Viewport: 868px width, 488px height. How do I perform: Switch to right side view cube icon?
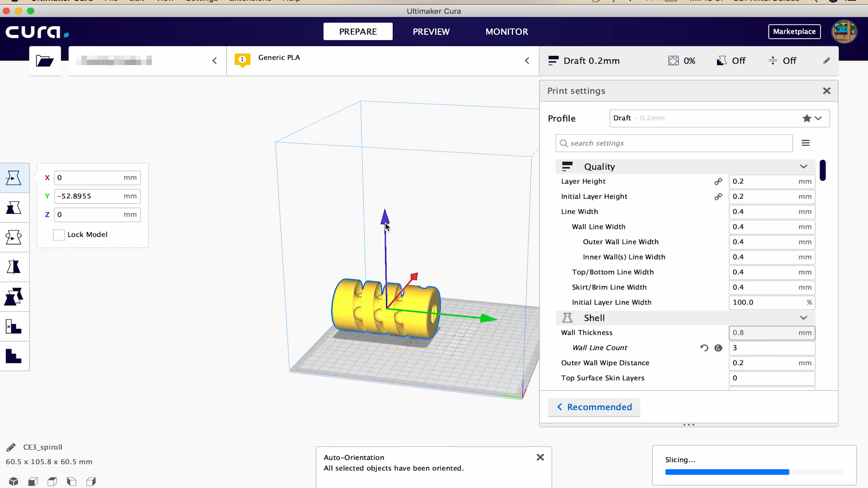(x=91, y=481)
